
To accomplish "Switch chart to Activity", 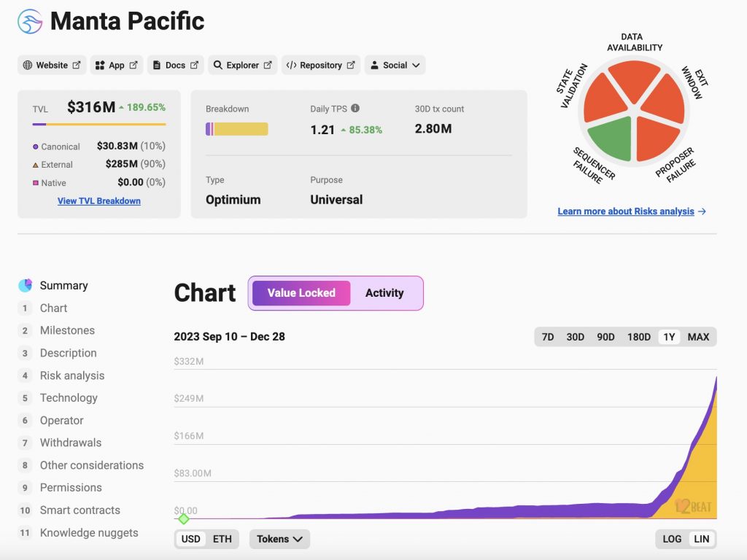I will tap(384, 293).
